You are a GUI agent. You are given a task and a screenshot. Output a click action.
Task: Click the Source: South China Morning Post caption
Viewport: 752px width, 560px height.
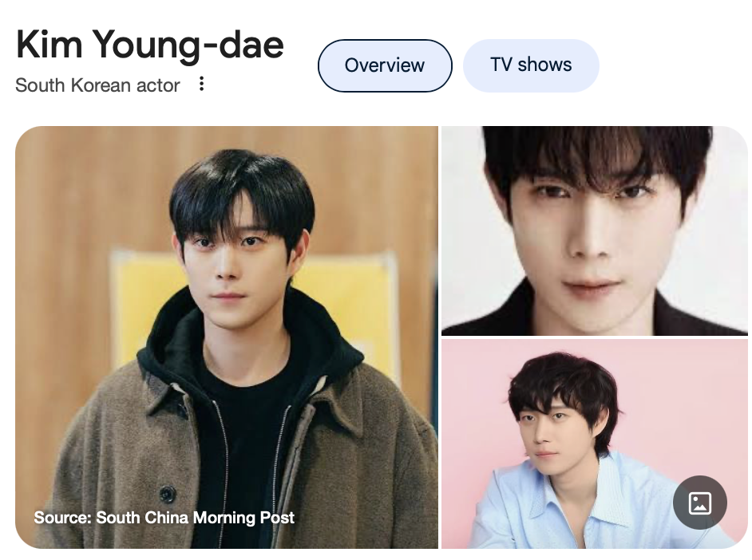point(164,518)
